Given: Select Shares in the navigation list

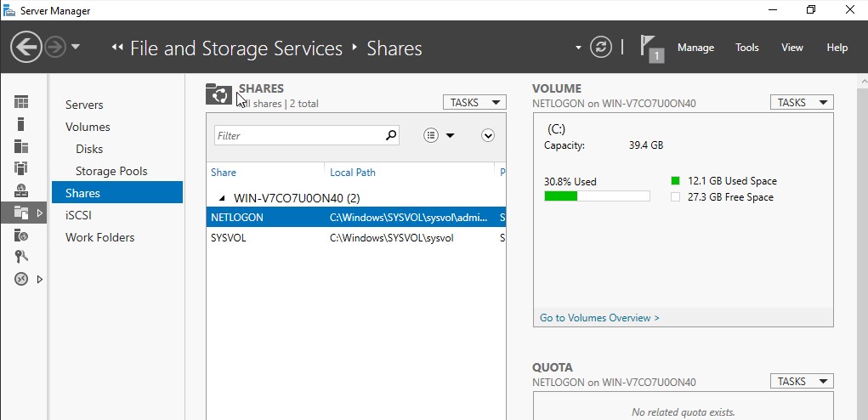Looking at the screenshot, I should 117,192.
